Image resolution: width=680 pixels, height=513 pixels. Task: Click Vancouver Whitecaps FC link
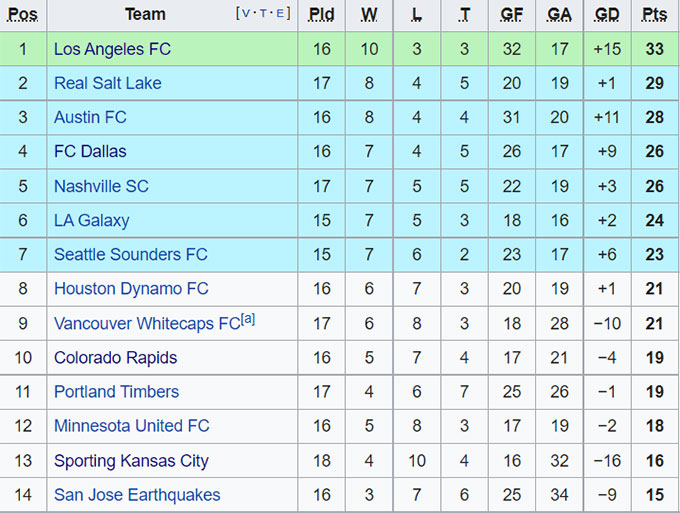147,323
